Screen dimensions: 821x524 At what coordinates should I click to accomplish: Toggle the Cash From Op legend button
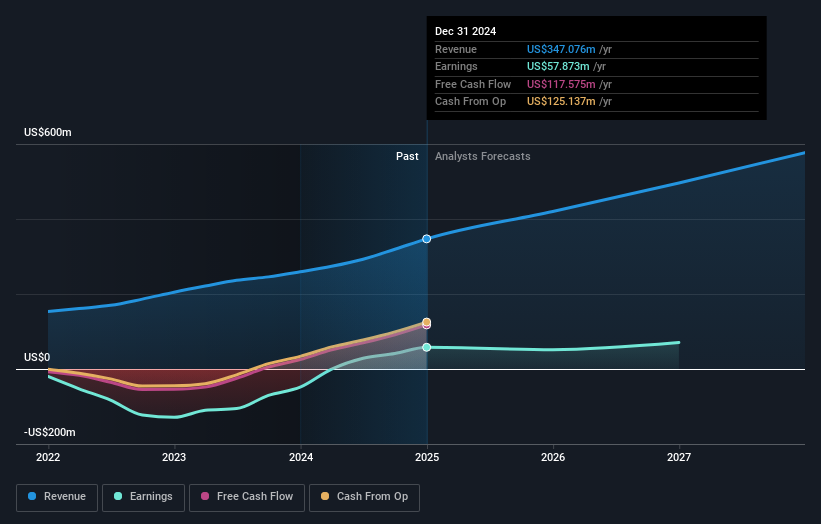tap(364, 497)
